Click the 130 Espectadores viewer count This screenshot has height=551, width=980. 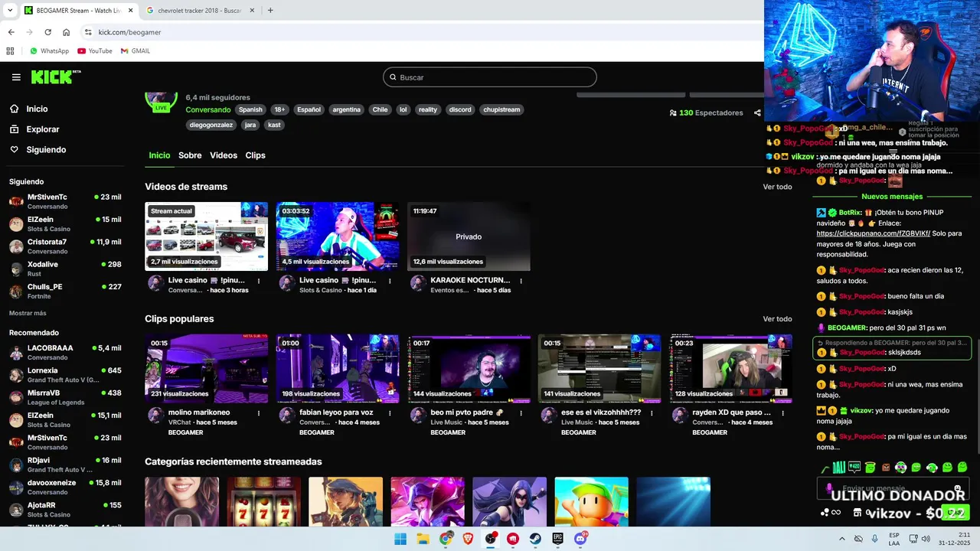coord(706,112)
